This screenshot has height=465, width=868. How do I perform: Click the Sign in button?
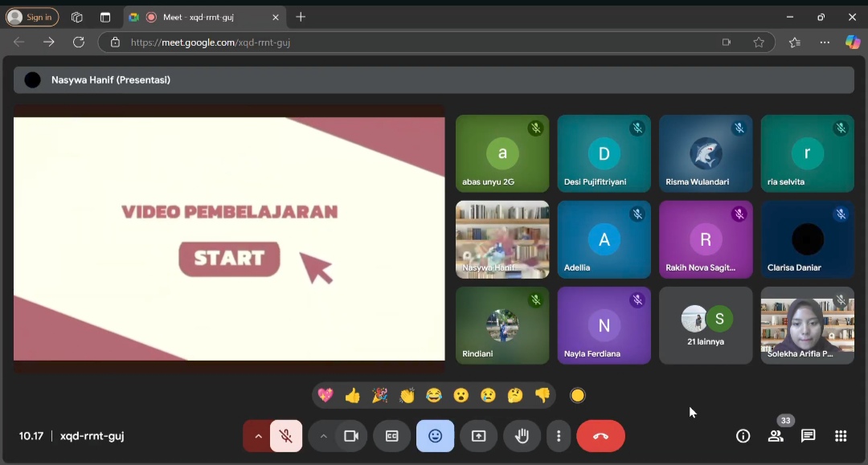32,17
